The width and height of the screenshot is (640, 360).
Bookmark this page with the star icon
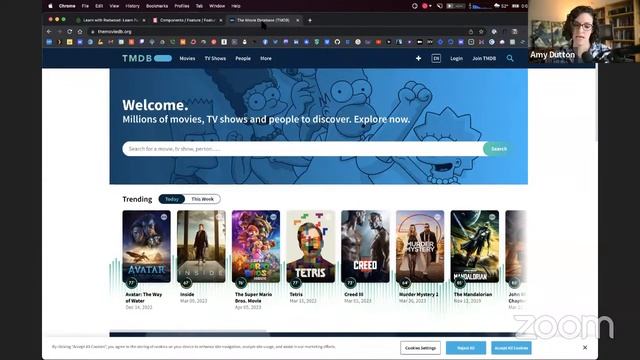[x=481, y=31]
